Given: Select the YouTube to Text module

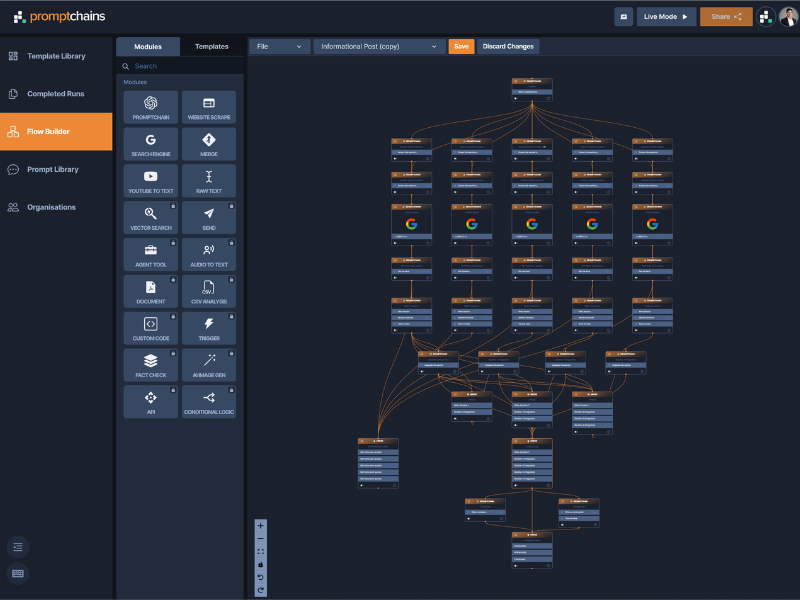Looking at the screenshot, I should click(151, 181).
